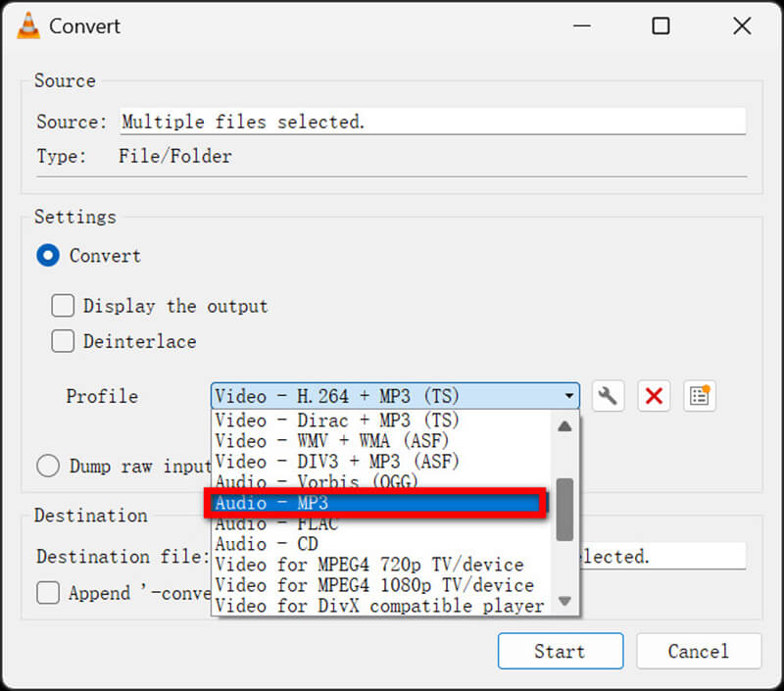
Task: Click the profile list scroll down arrow
Action: (x=565, y=601)
